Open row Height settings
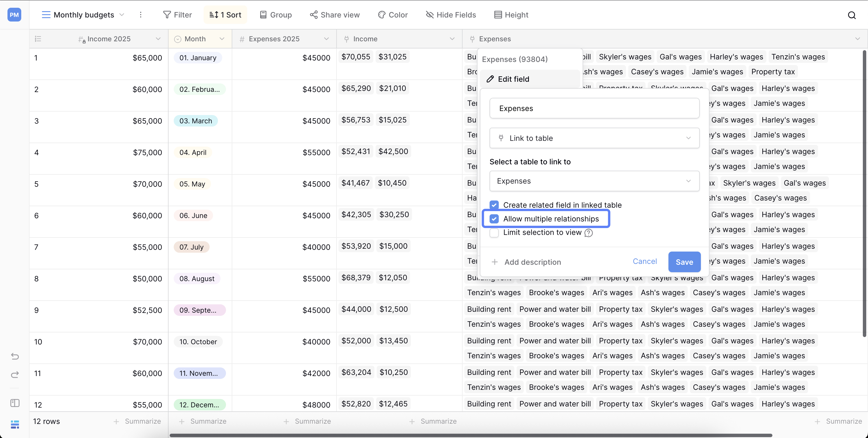The image size is (868, 438). (511, 14)
